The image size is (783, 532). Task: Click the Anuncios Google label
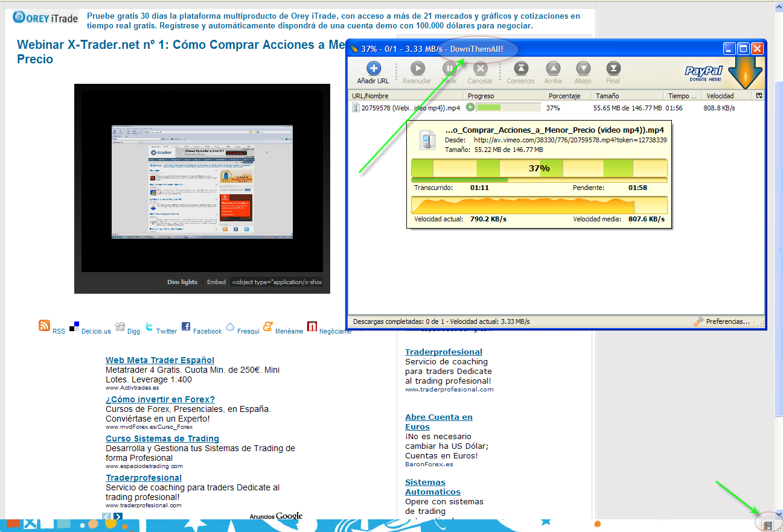pyautogui.click(x=276, y=516)
